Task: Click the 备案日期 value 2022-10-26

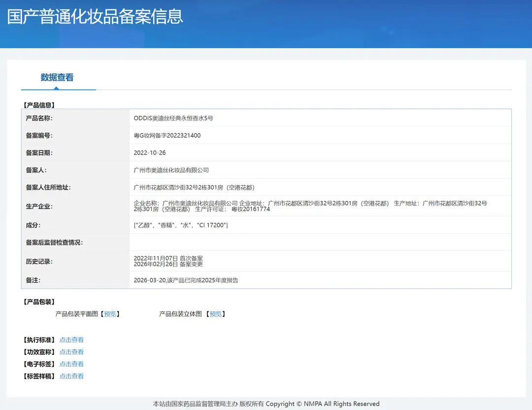Action: pos(150,153)
